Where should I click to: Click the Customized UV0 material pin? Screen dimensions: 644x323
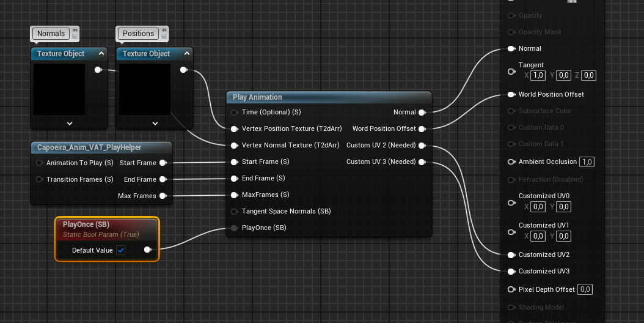click(511, 202)
